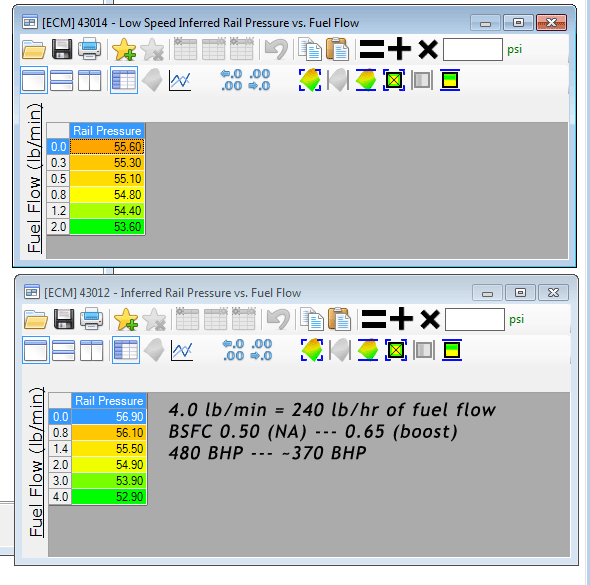This screenshot has height=585, width=590.
Task: Click row header 4.0 in 43012 table
Action: (x=60, y=497)
